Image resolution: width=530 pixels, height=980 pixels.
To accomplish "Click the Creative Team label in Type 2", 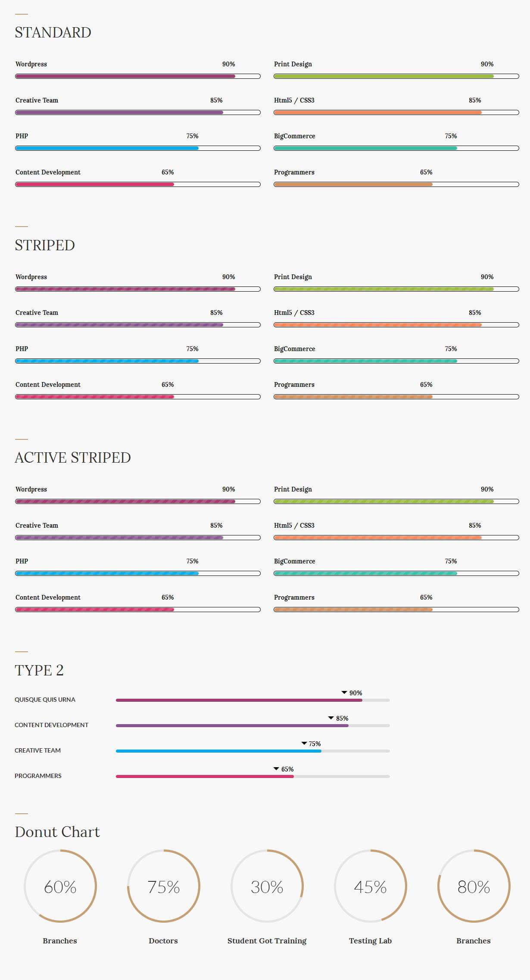I will (38, 750).
